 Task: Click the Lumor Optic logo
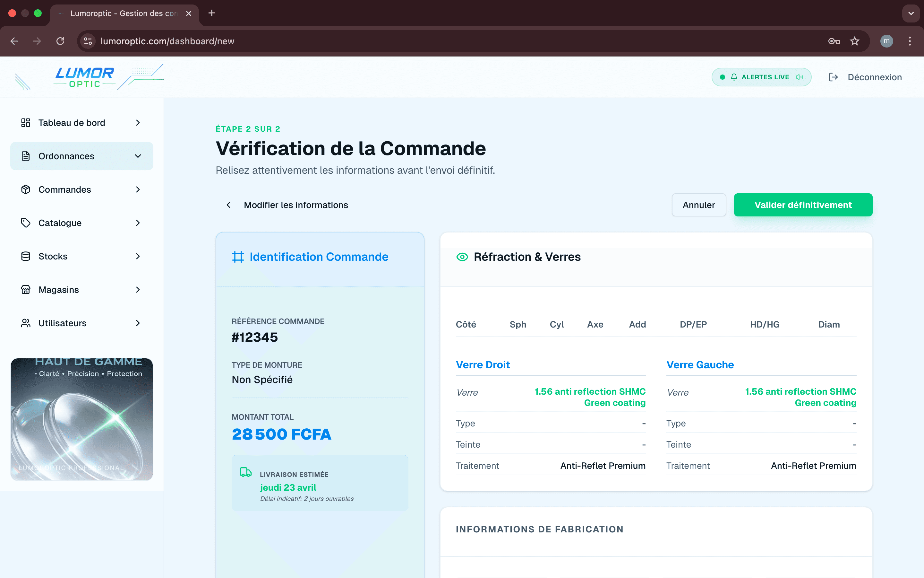[85, 77]
